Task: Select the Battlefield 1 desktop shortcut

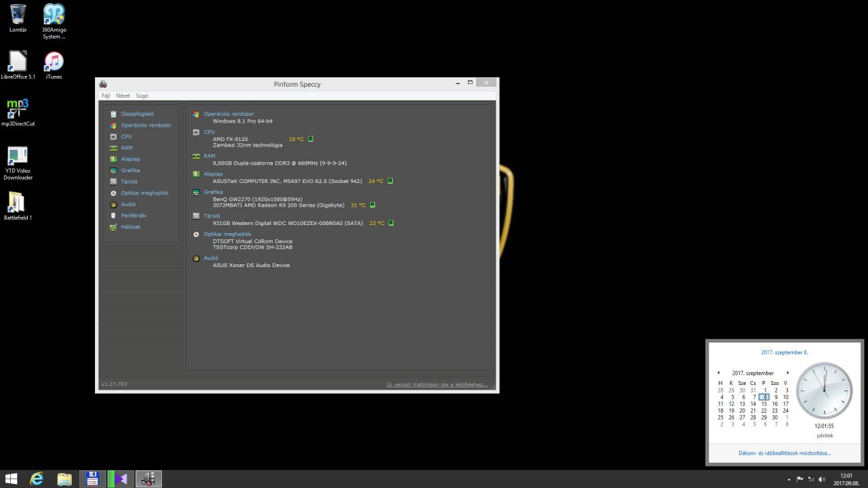Action: [18, 206]
